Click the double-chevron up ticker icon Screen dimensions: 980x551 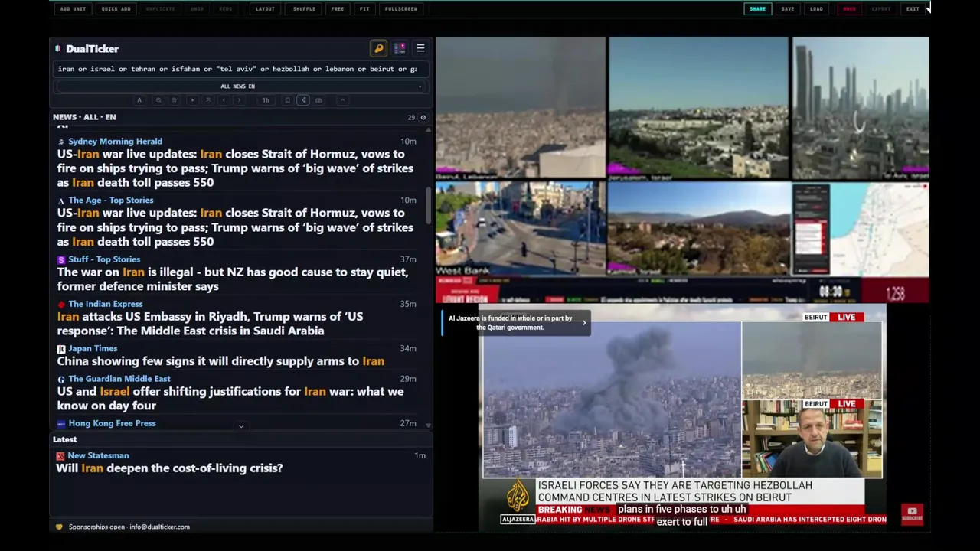point(208,100)
